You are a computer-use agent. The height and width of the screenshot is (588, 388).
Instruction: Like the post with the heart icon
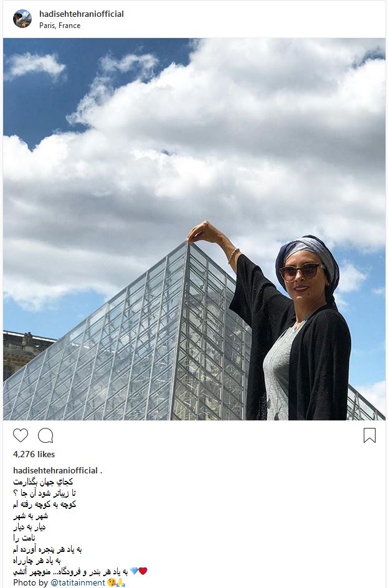[21, 435]
